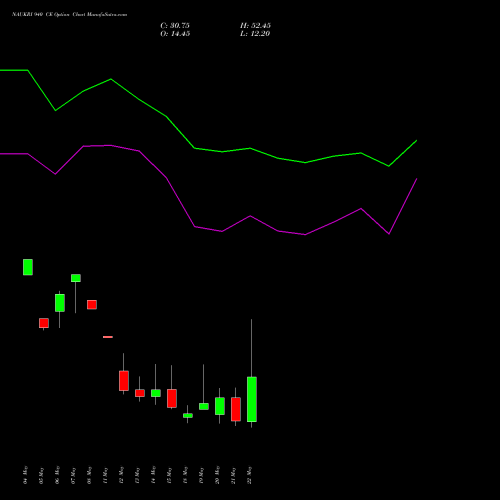500x500 pixels.
Task: Click the "11 May" date label
Action: 106,475
